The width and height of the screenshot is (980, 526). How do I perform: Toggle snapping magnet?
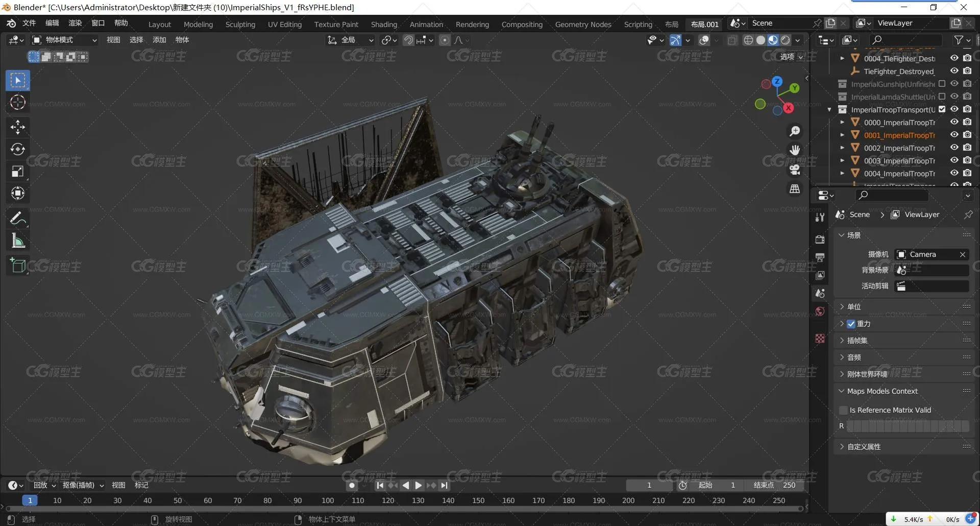tap(408, 40)
